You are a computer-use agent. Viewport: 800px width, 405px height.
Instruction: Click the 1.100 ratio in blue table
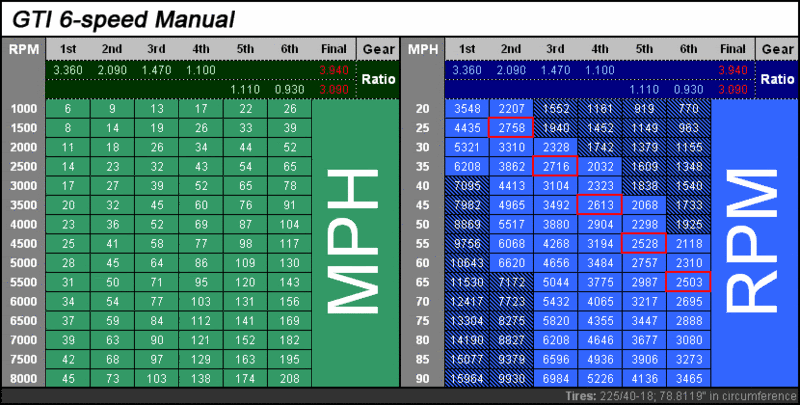(x=599, y=70)
